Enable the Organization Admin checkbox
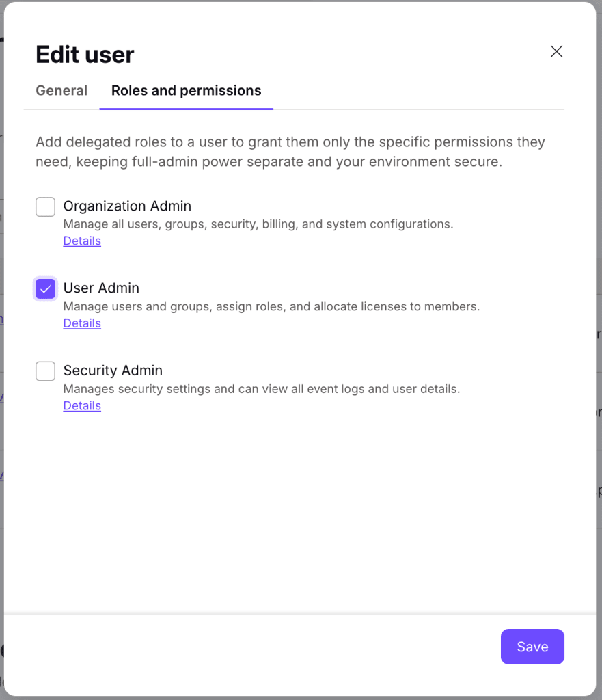The width and height of the screenshot is (602, 700). pyautogui.click(x=46, y=206)
